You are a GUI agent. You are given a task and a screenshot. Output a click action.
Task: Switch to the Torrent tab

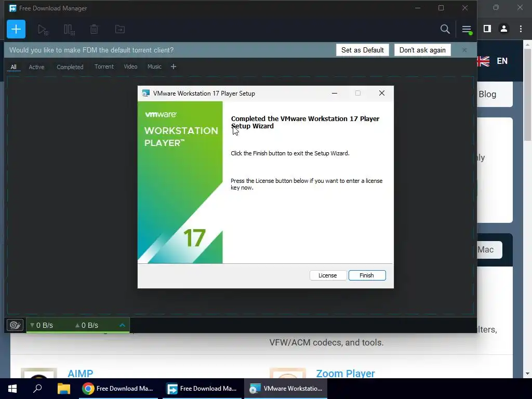click(104, 66)
